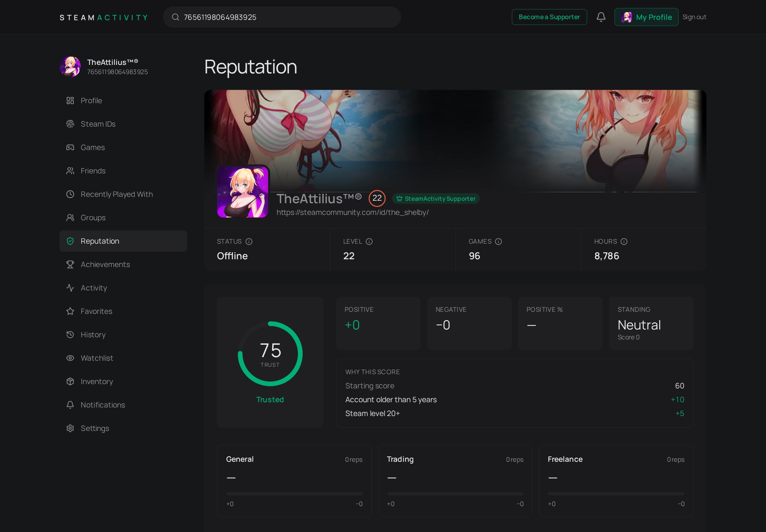Screen dimensions: 766x532
Task: Click the 75 trust score ring
Action: coord(270,354)
